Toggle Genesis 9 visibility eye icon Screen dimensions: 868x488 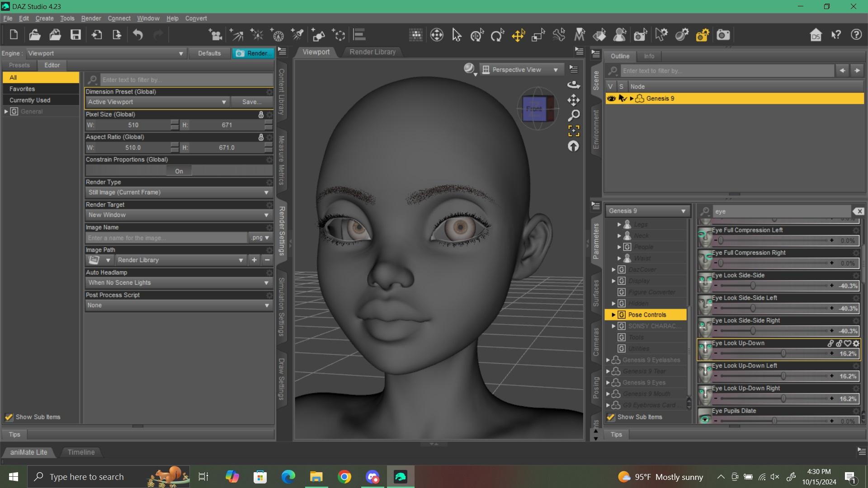point(611,99)
